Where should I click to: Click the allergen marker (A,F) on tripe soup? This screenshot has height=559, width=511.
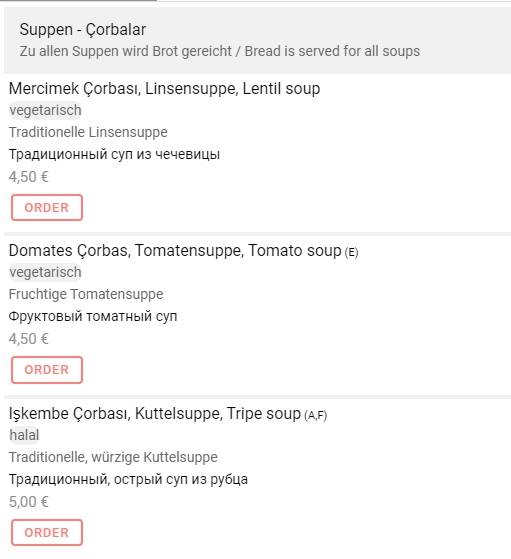(316, 415)
